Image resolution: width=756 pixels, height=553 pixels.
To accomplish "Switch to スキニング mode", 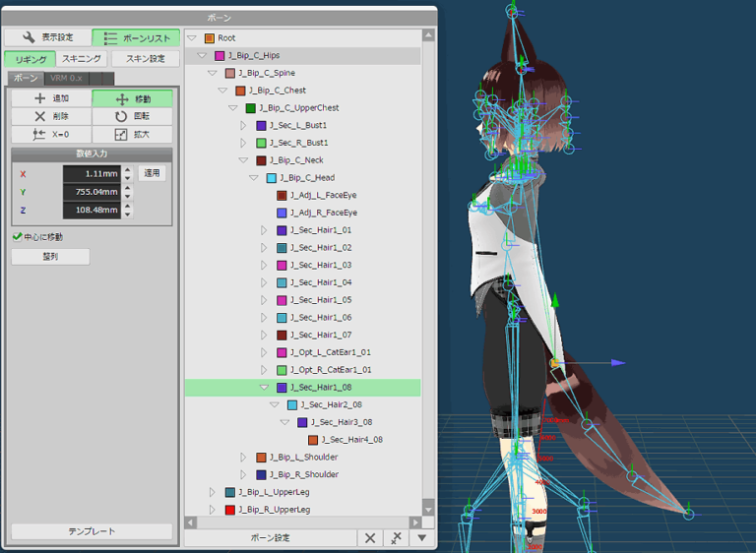I will coord(81,59).
